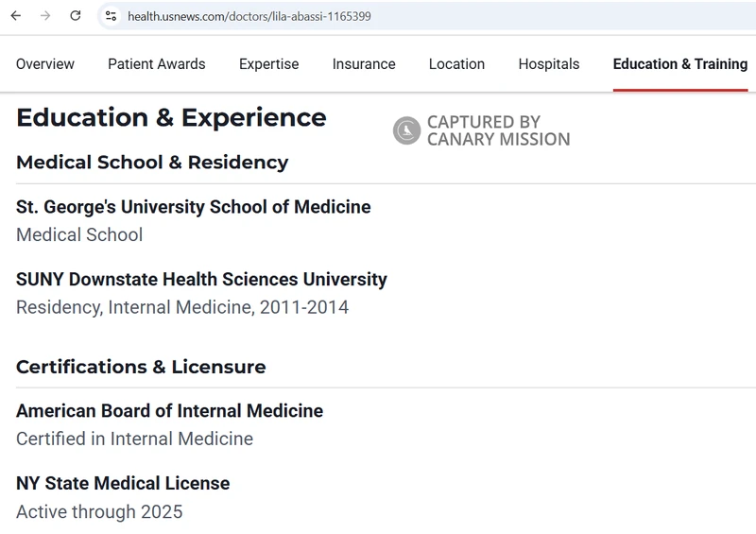The width and height of the screenshot is (756, 534).
Task: Click NY State Medical License entry
Action: (123, 483)
